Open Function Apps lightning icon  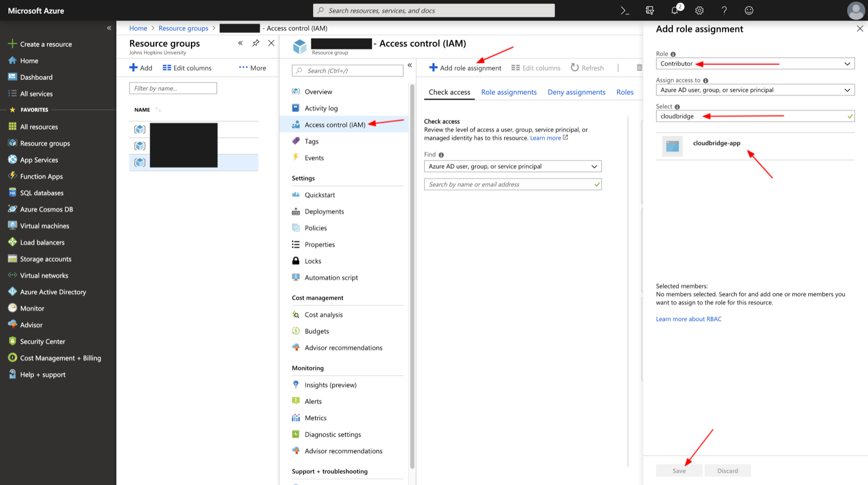pos(12,177)
